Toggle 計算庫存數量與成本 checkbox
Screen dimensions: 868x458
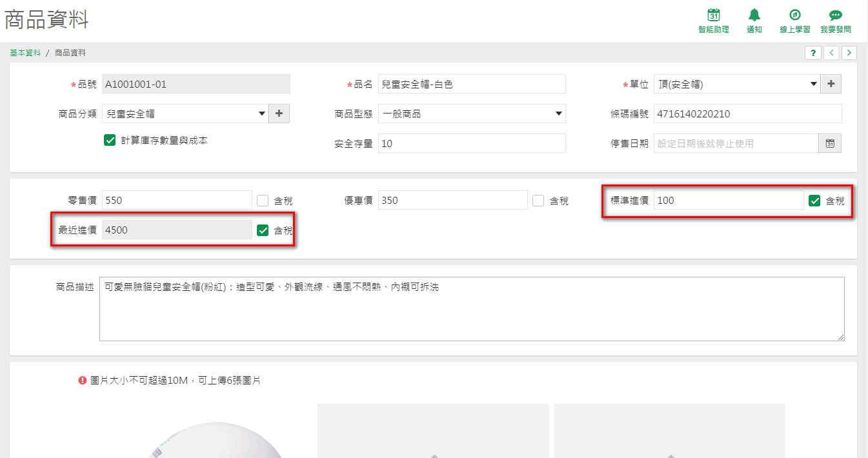coord(110,140)
